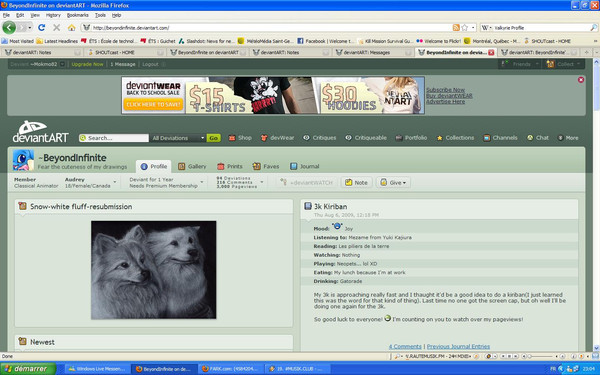The height and width of the screenshot is (375, 600).
Task: Open the bookmark star dropdown arrow
Action: 473,28
